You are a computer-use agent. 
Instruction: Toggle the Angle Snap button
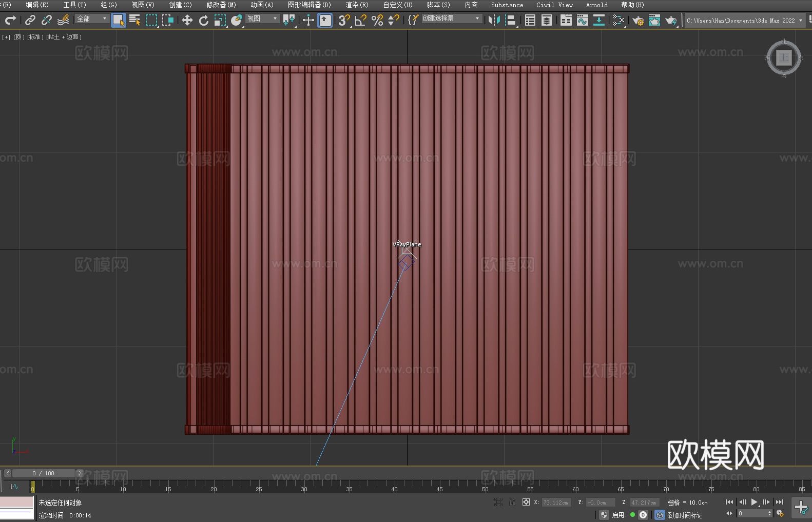tap(361, 20)
